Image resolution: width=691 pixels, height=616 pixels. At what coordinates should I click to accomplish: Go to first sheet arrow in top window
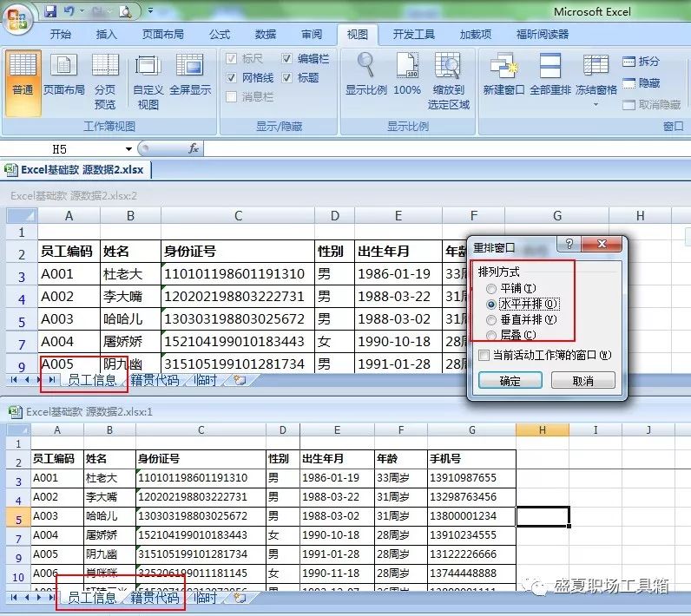click(13, 380)
